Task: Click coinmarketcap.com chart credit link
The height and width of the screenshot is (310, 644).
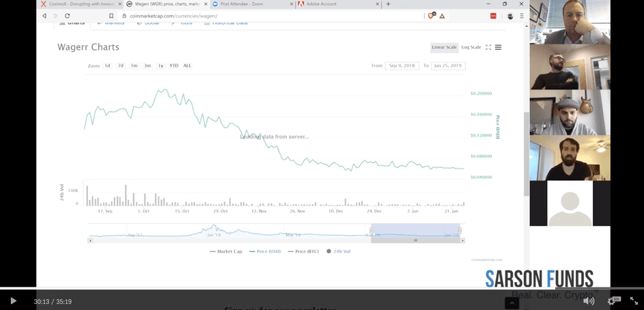Action: tap(487, 259)
